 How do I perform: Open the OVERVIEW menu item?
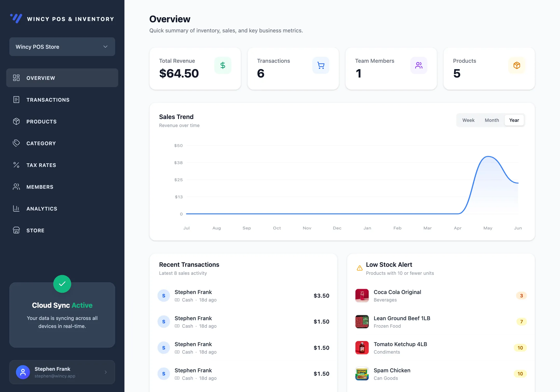pyautogui.click(x=62, y=78)
